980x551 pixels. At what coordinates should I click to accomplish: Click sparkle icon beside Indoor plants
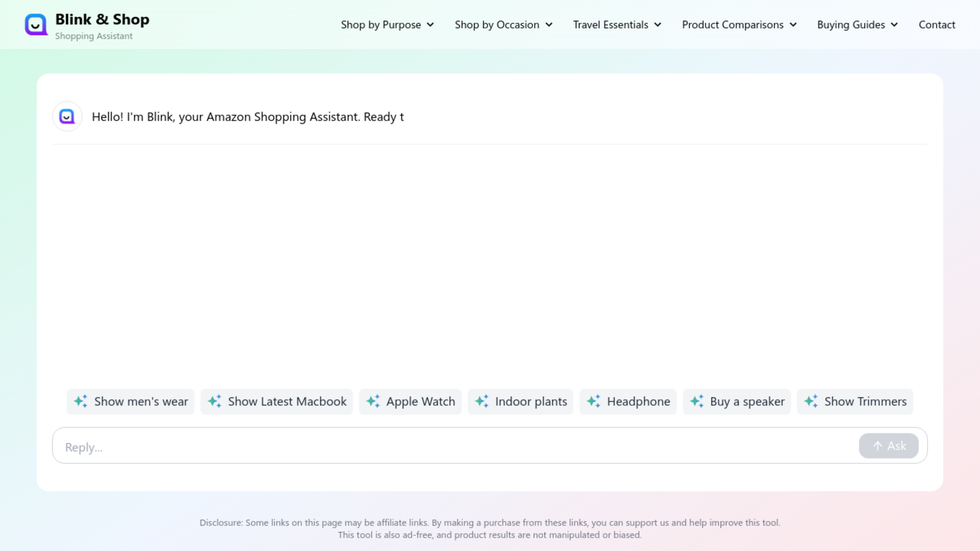482,401
